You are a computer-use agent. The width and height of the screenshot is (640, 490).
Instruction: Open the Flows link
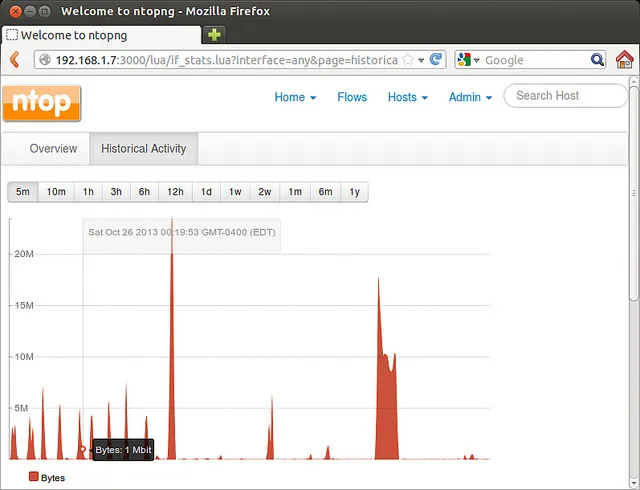coord(352,97)
